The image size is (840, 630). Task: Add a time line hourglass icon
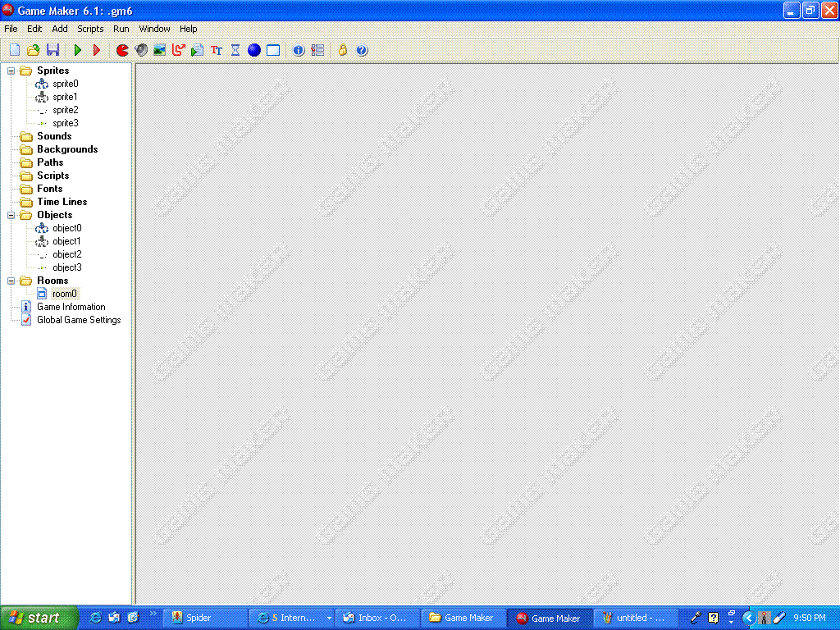[235, 50]
